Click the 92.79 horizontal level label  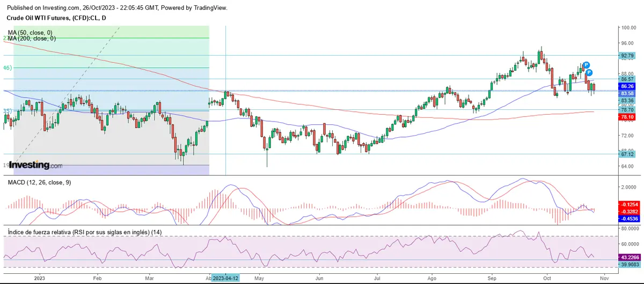click(x=627, y=55)
